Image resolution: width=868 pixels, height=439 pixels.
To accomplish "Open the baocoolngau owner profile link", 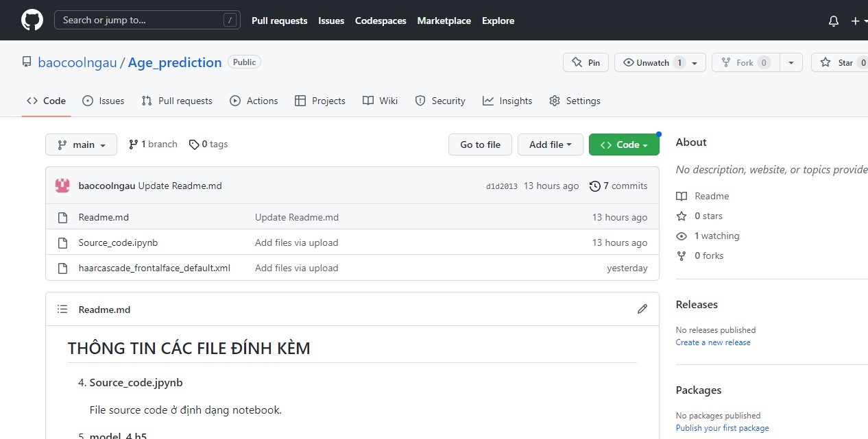I will (77, 62).
